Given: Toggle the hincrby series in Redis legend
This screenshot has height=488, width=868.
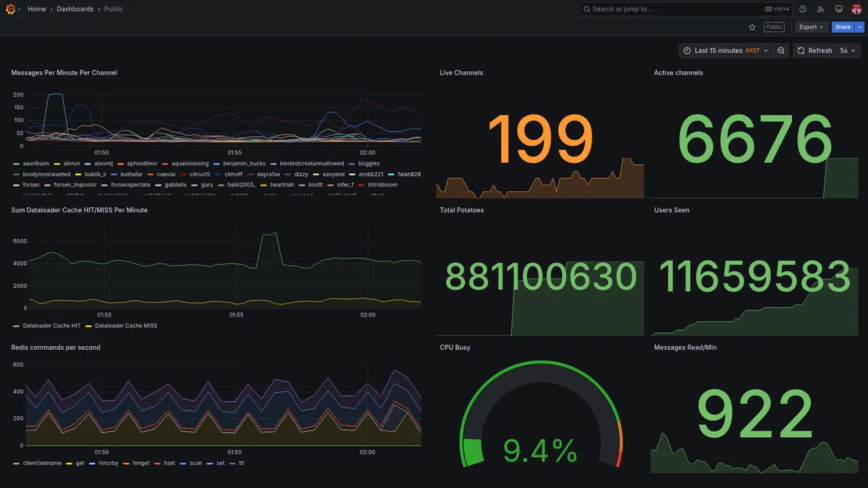Looking at the screenshot, I should point(103,464).
